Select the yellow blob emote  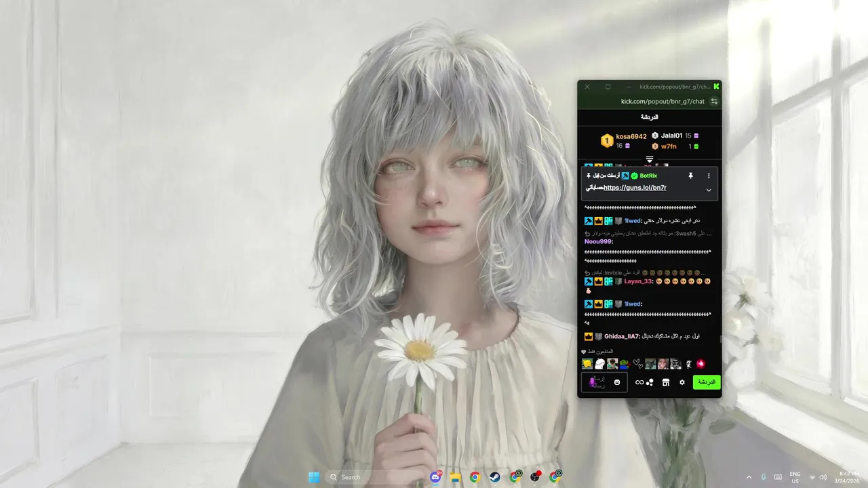587,364
